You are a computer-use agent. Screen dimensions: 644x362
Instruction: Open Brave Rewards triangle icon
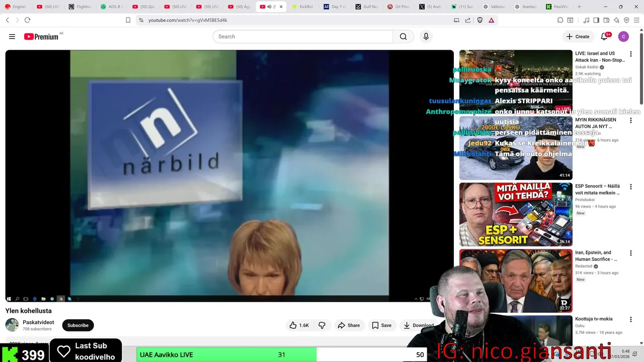coord(491,20)
